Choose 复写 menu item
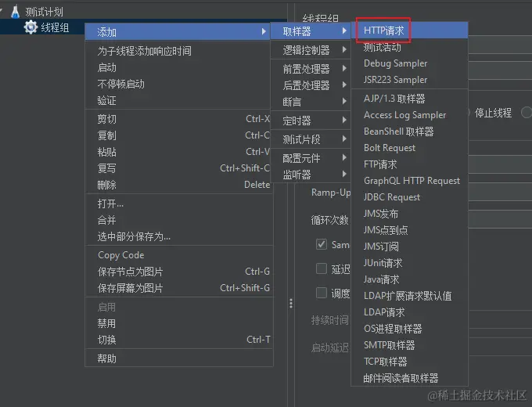The height and width of the screenshot is (407, 532). (x=179, y=168)
